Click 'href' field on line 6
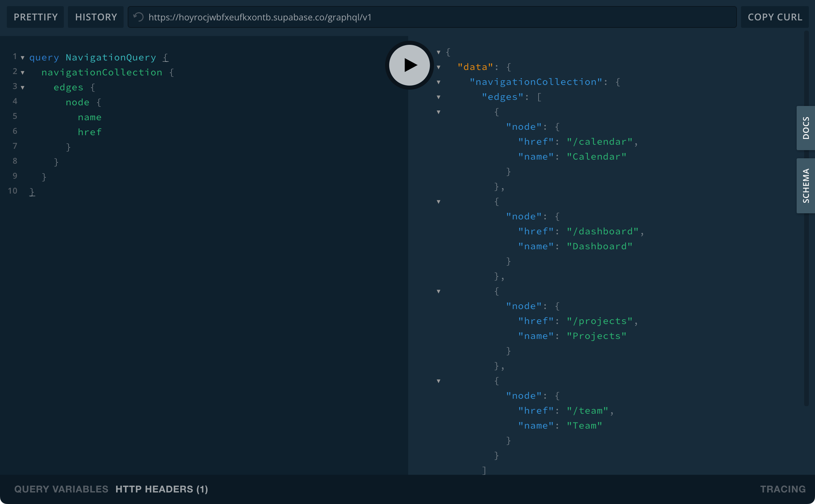This screenshot has width=815, height=504. coord(90,132)
